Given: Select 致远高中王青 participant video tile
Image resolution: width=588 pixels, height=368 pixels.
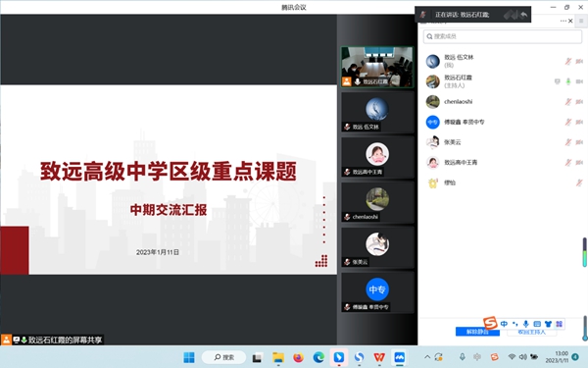Looking at the screenshot, I should (377, 157).
